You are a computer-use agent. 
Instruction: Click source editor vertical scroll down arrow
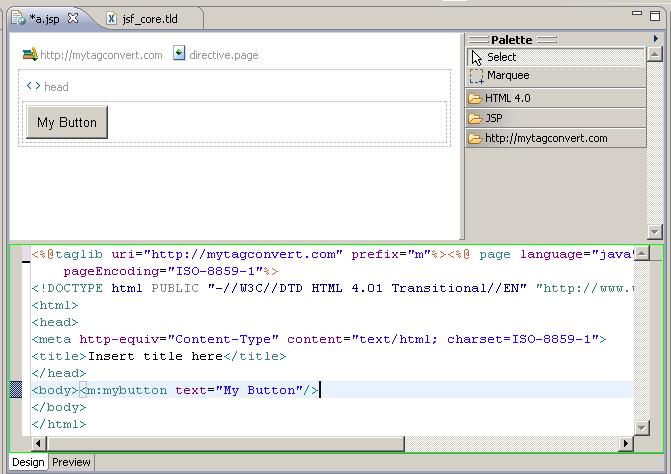click(x=641, y=427)
